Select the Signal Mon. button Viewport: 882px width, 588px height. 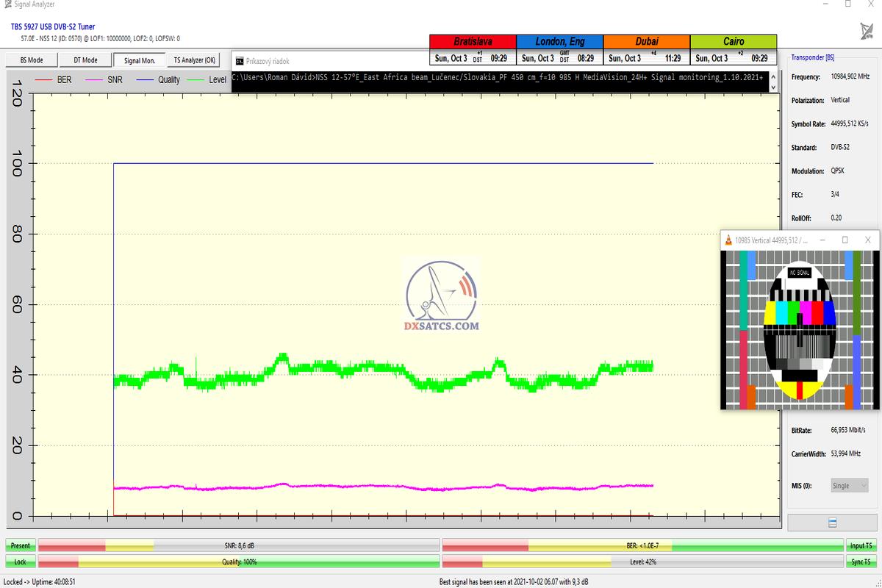tap(140, 60)
